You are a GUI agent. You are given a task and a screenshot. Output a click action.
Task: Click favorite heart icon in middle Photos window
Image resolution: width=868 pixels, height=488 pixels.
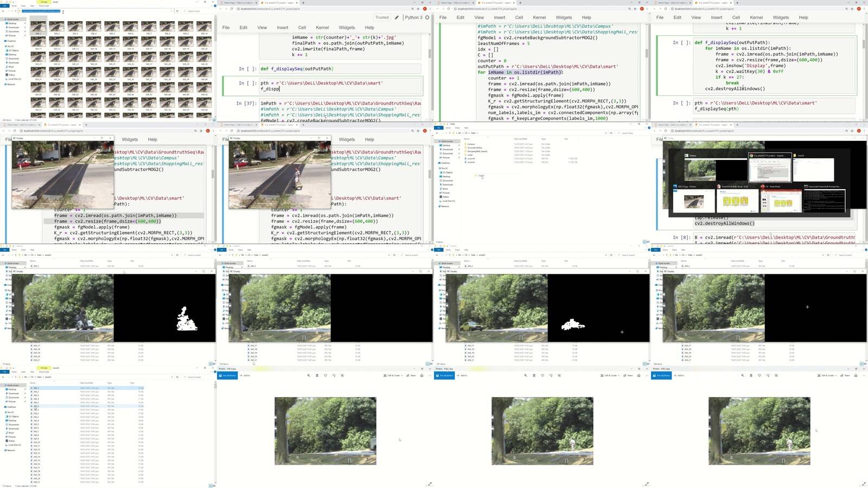542,375
